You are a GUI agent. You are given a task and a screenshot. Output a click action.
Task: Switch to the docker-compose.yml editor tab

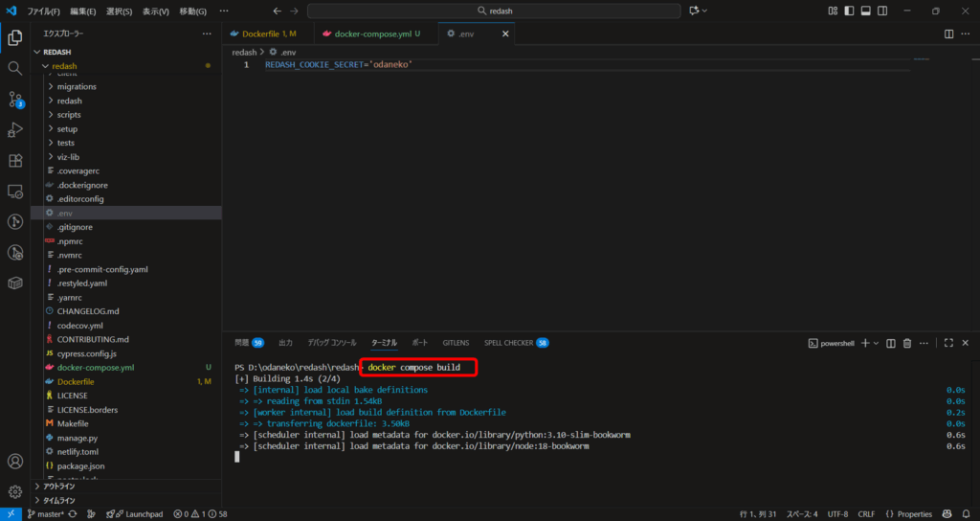[368, 34]
